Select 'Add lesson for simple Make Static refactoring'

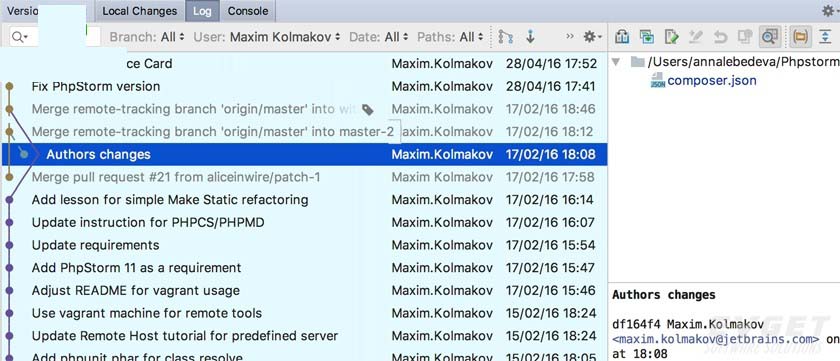(304, 200)
